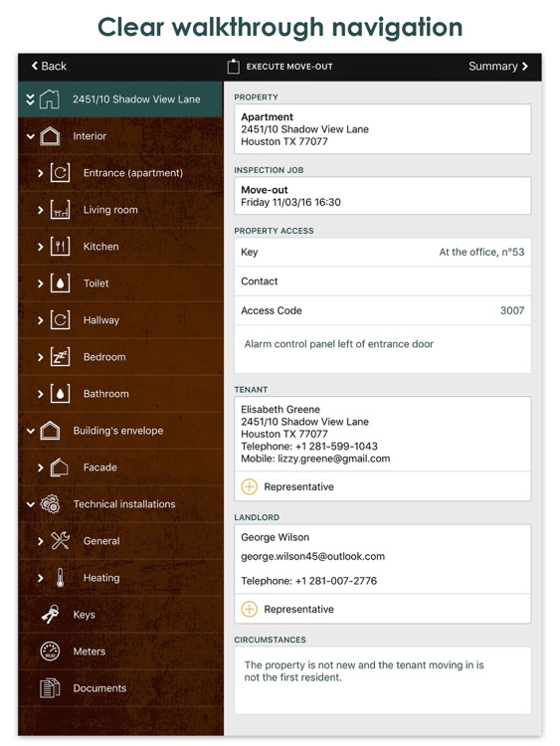Click the Facade building icon
560x746 pixels.
coord(60,467)
